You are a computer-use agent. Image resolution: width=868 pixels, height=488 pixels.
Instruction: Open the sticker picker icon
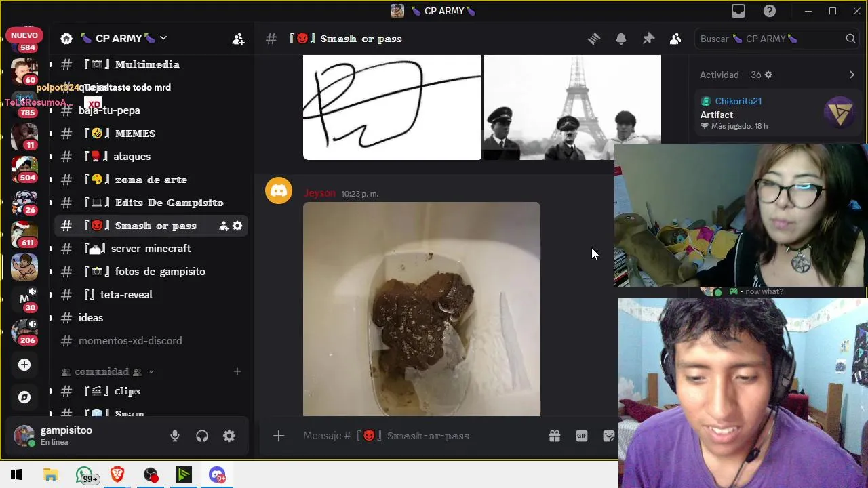(608, 436)
